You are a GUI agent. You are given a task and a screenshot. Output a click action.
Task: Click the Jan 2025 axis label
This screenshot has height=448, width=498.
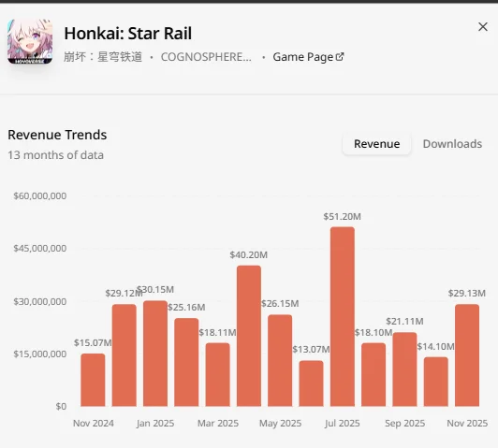point(155,424)
